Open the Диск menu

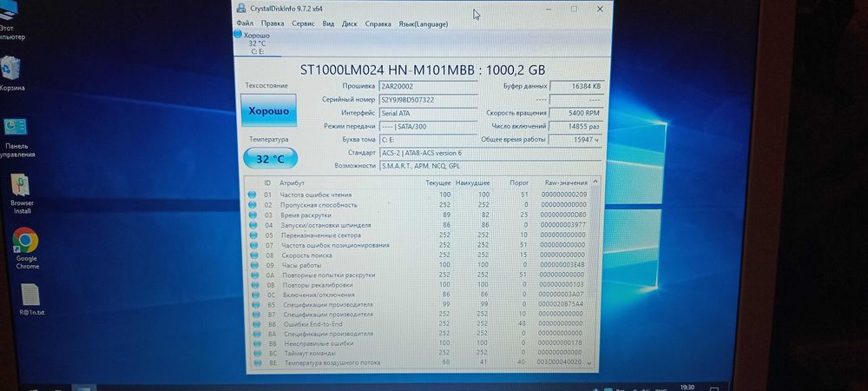click(x=349, y=23)
